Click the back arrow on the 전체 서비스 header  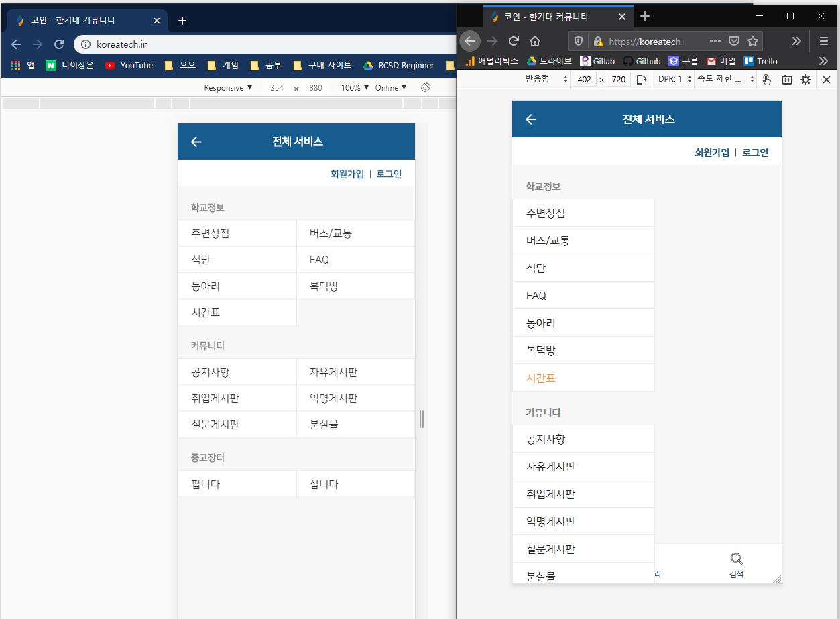pos(530,119)
